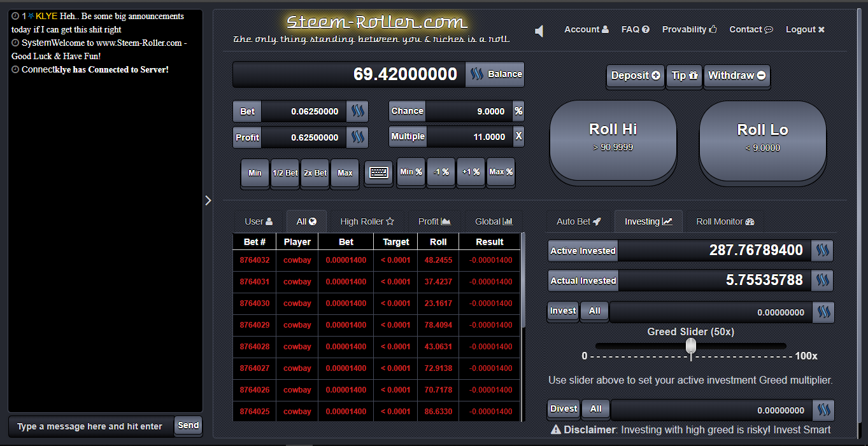
Task: Click the Invest amount input field
Action: (710, 312)
